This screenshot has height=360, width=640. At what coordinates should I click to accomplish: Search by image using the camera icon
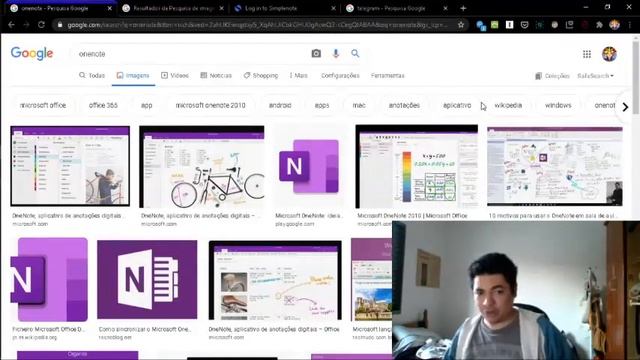tap(316, 53)
